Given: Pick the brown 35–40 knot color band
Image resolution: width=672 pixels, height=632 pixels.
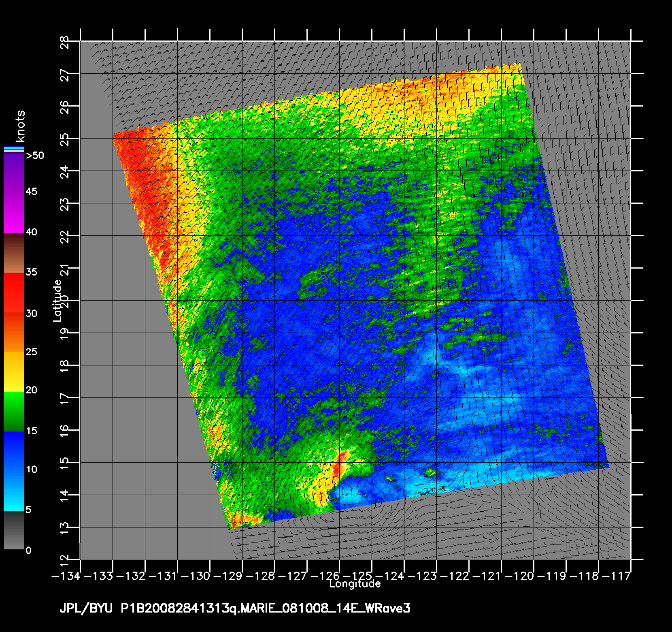Looking at the screenshot, I should [x=14, y=253].
